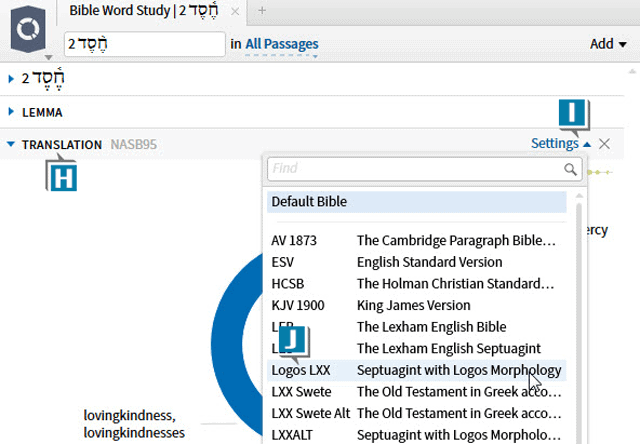Screen dimensions: 640x444
Task: Click the Bible list vertical scrollbar
Action: click(579, 322)
